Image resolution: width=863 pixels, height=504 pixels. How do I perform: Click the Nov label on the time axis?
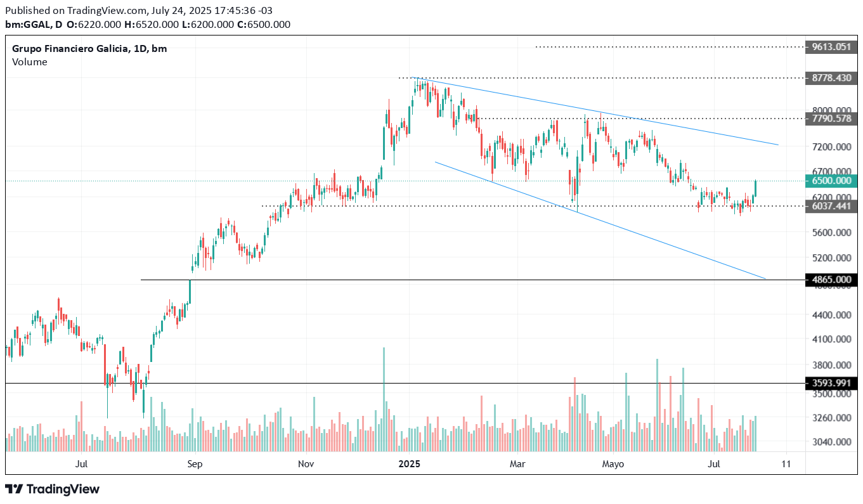coord(306,464)
